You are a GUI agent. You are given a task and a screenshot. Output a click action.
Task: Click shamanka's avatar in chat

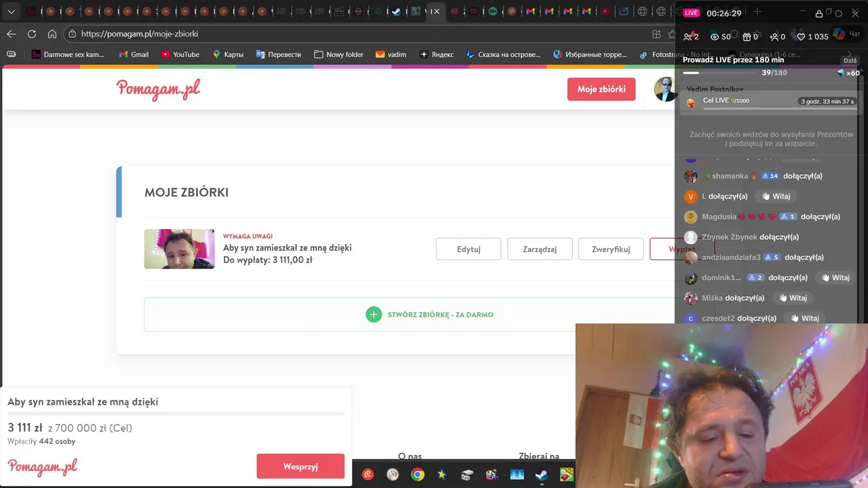pos(691,176)
